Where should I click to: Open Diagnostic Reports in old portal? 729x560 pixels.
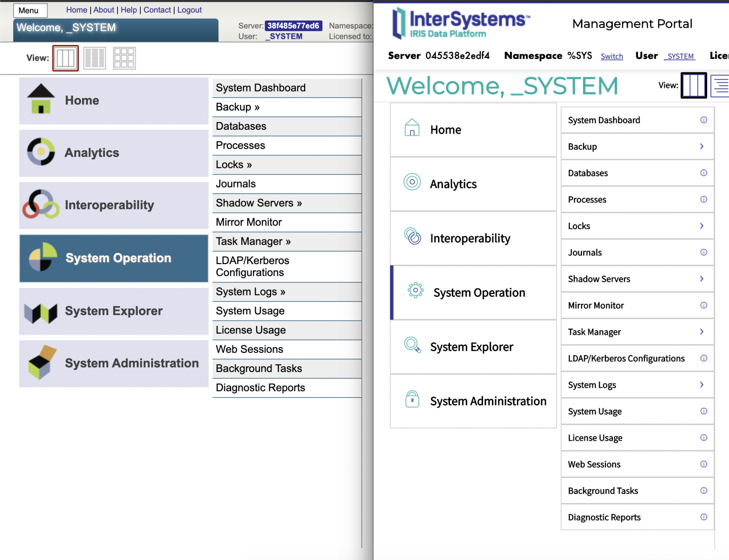click(x=287, y=388)
